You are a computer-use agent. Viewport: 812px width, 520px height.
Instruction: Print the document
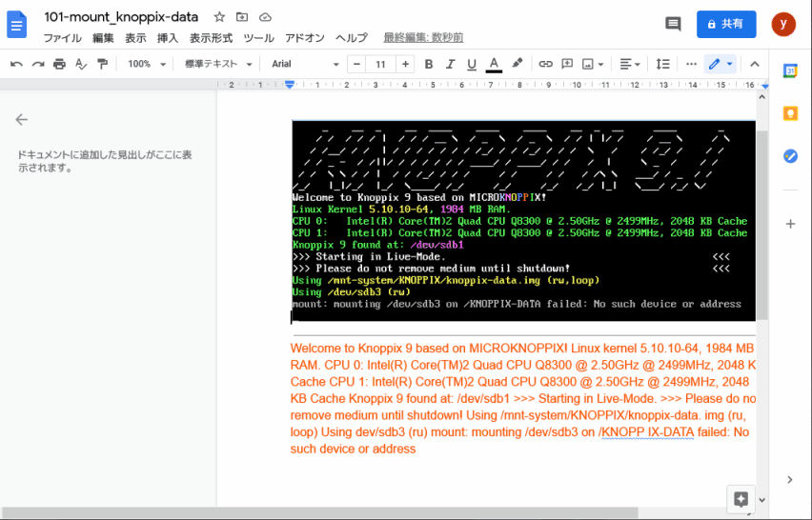(x=59, y=64)
